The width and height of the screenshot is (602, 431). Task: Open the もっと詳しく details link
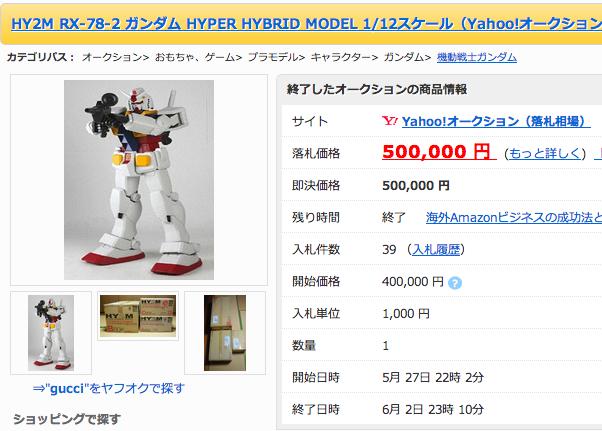pos(545,154)
